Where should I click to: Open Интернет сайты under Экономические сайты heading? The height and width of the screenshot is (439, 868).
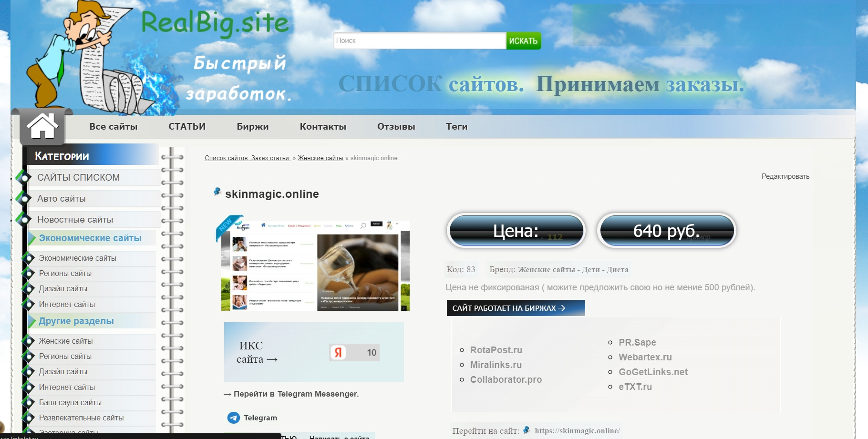67,305
